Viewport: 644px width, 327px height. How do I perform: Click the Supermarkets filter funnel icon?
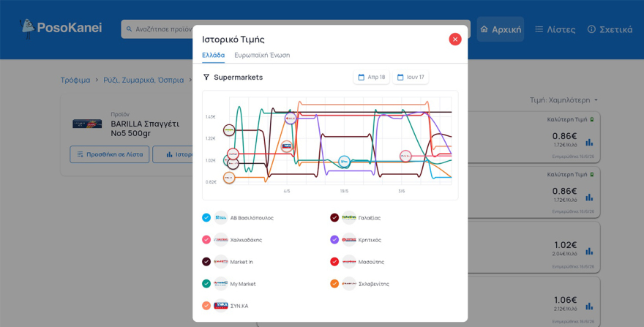point(206,78)
